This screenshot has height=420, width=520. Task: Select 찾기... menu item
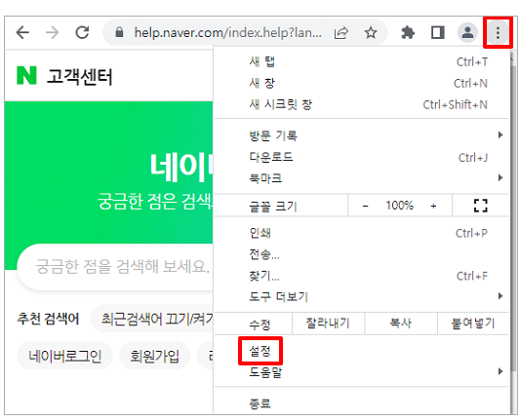click(x=362, y=276)
